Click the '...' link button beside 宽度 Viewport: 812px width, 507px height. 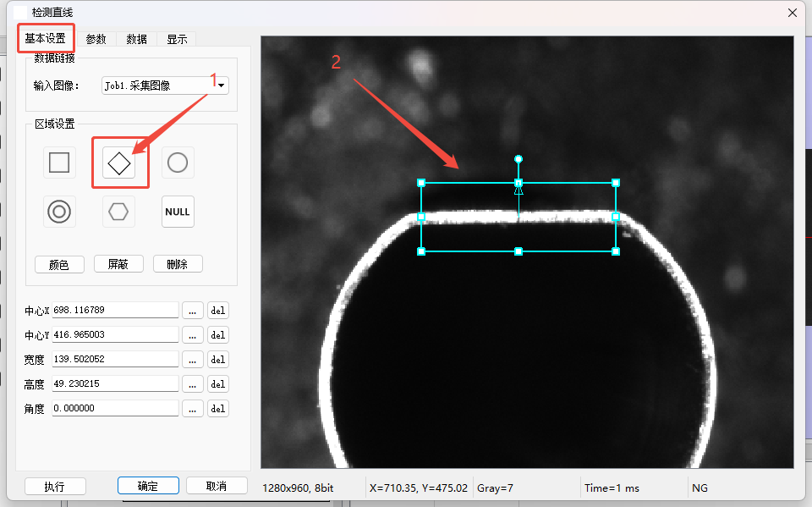tap(193, 360)
